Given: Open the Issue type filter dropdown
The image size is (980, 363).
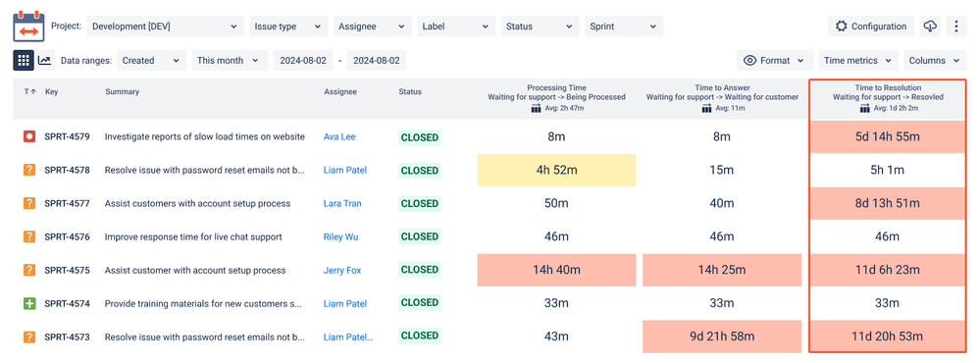Looking at the screenshot, I should click(x=288, y=26).
